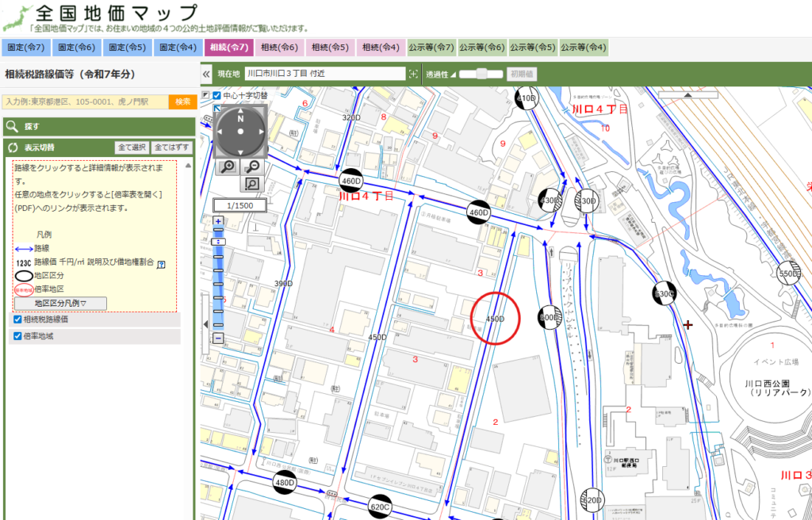Switch to the 固定(令7) tab
This screenshot has width=812, height=520.
(26, 48)
